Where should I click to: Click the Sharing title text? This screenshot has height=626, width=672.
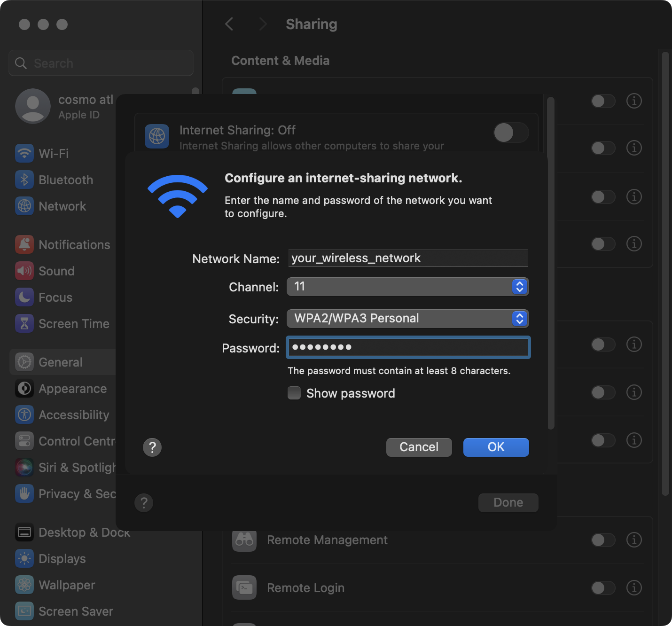click(x=312, y=24)
